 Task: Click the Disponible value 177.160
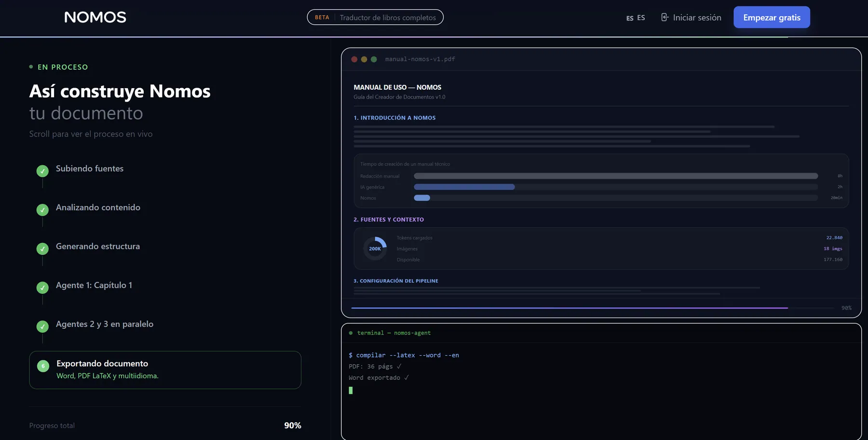(x=833, y=260)
